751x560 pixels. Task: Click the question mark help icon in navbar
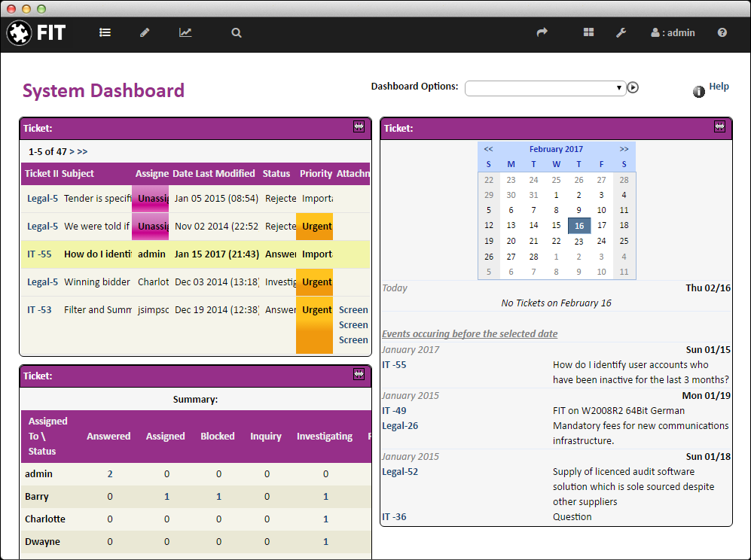[x=722, y=32]
